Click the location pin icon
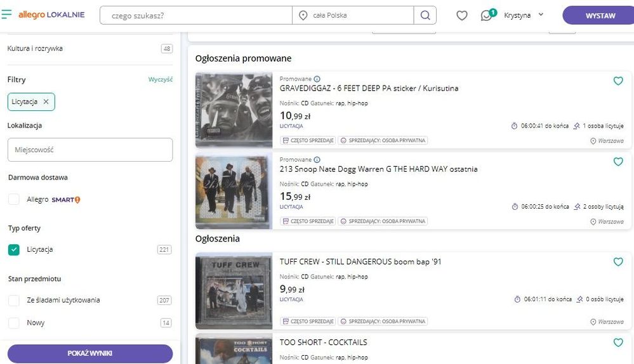634x364 pixels. point(303,15)
